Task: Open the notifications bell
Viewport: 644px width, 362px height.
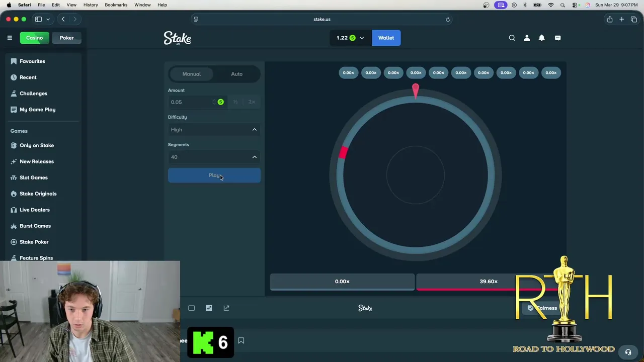Action: click(542, 38)
